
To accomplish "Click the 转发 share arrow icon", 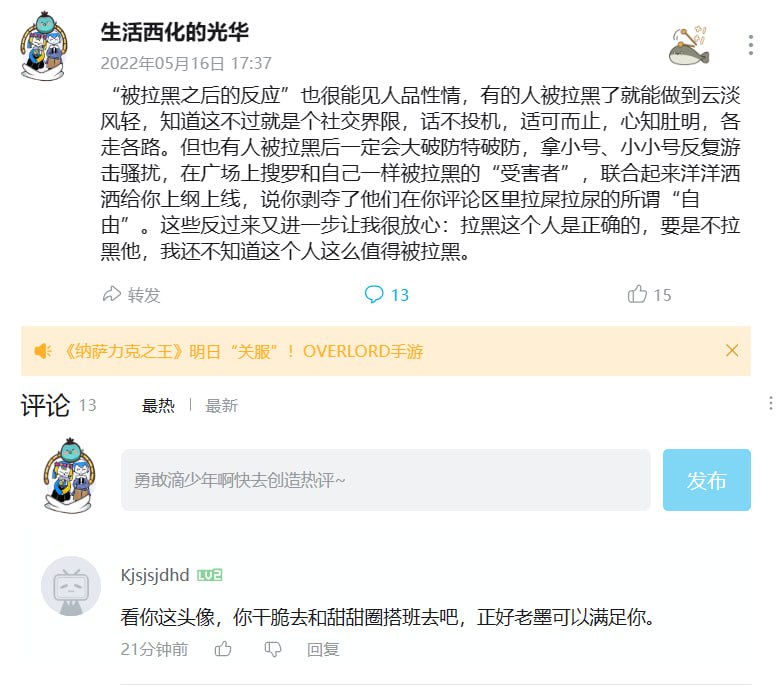I will click(x=112, y=294).
